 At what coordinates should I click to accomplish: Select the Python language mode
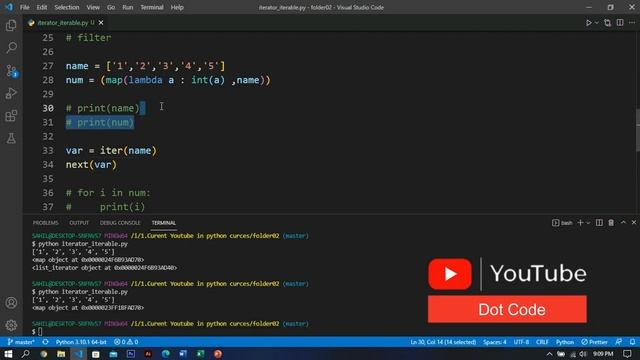click(565, 342)
